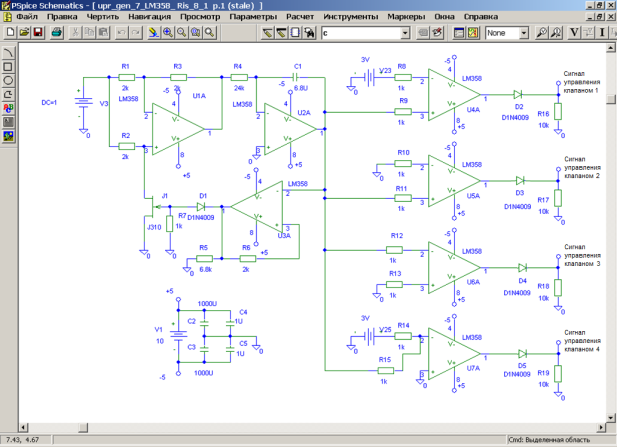Open the part name dropdown arrow
The image size is (617, 448).
[405, 33]
